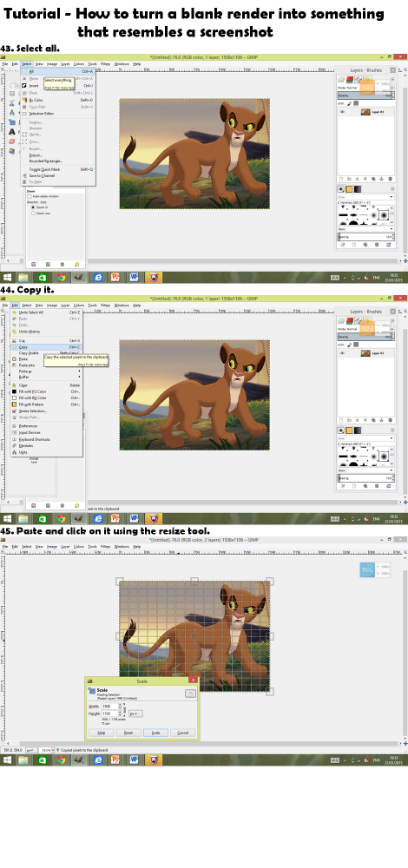Open the Basic brush preset dropdown in step 43
Image resolution: width=408 pixels, height=868 pixels.
tap(366, 228)
